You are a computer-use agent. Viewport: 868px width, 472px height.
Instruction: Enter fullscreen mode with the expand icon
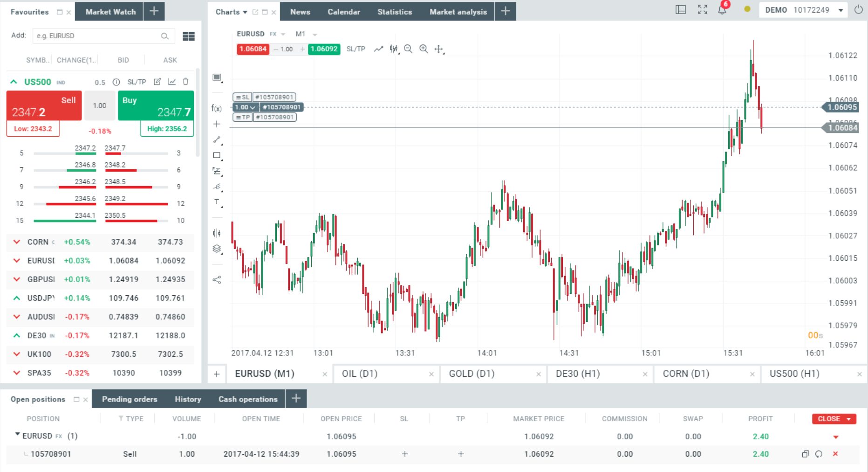click(702, 10)
